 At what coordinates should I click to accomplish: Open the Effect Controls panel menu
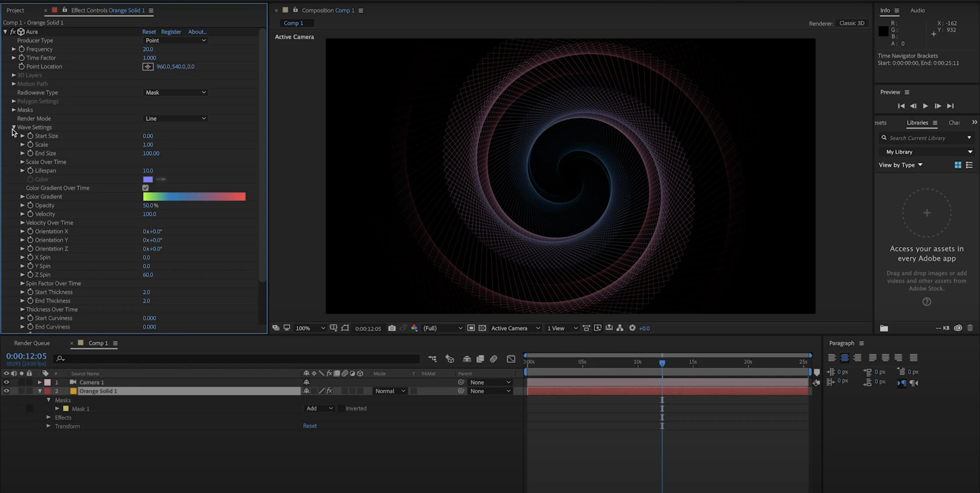pos(151,11)
